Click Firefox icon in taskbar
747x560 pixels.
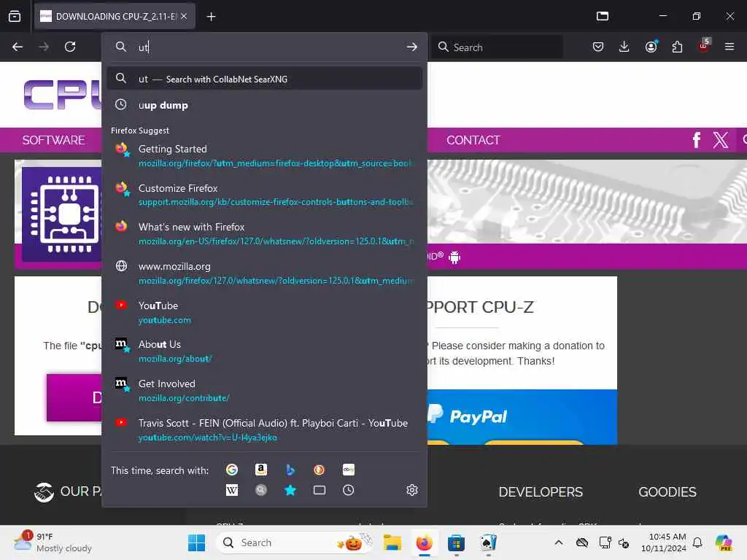424,542
